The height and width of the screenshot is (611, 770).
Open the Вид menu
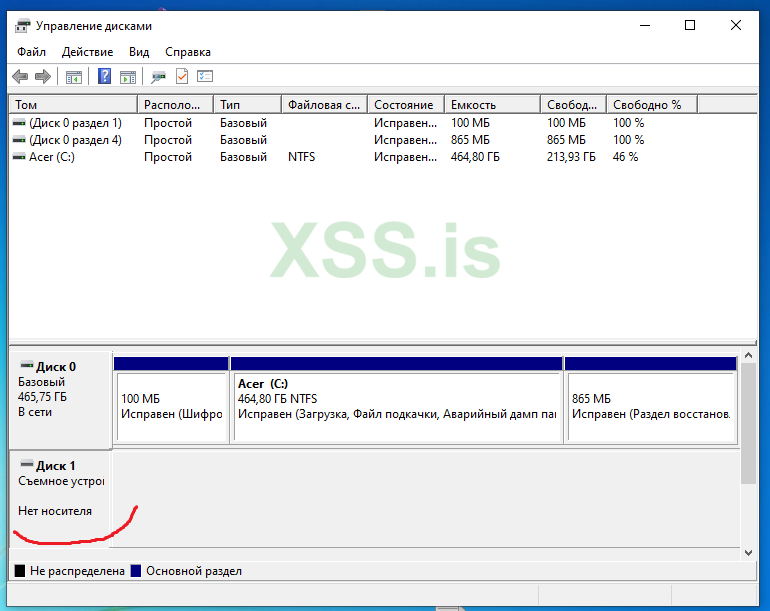click(x=139, y=52)
